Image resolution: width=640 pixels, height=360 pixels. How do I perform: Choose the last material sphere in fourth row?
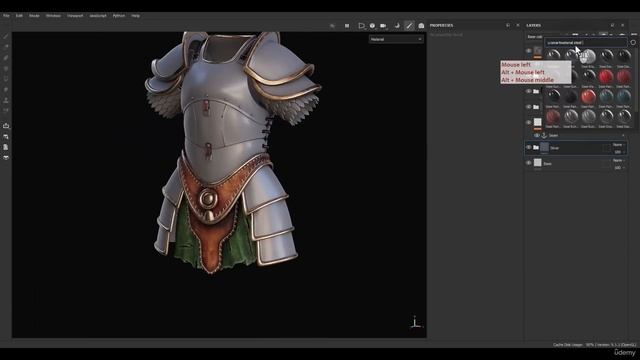tap(624, 117)
